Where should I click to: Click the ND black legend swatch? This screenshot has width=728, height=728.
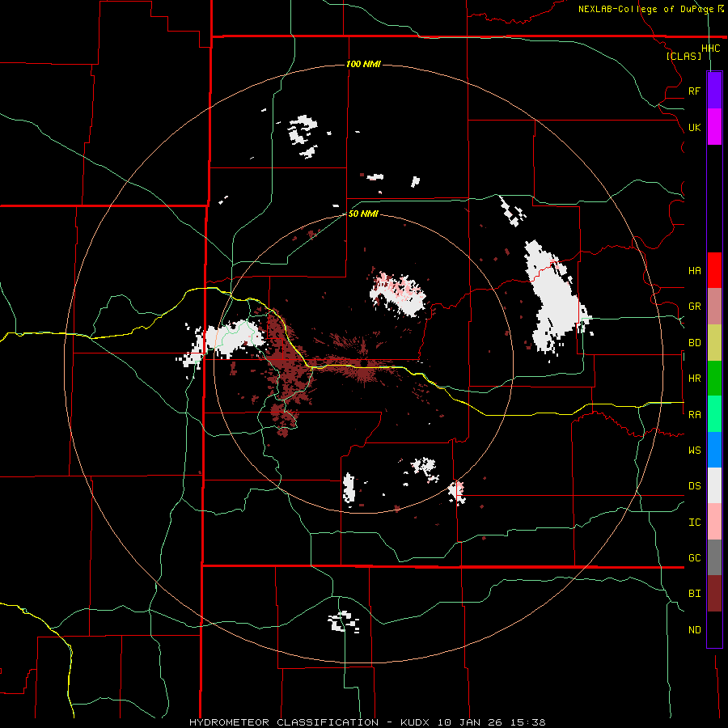714,629
